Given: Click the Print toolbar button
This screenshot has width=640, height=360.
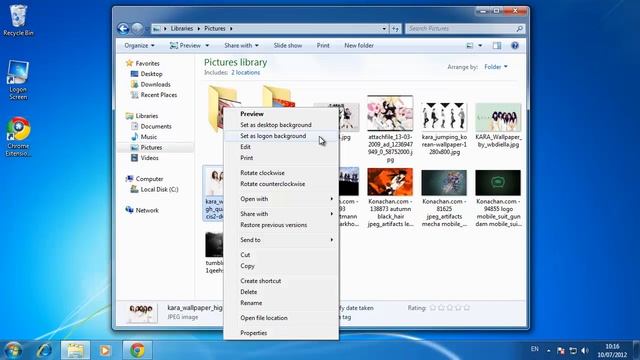Looking at the screenshot, I should [323, 45].
